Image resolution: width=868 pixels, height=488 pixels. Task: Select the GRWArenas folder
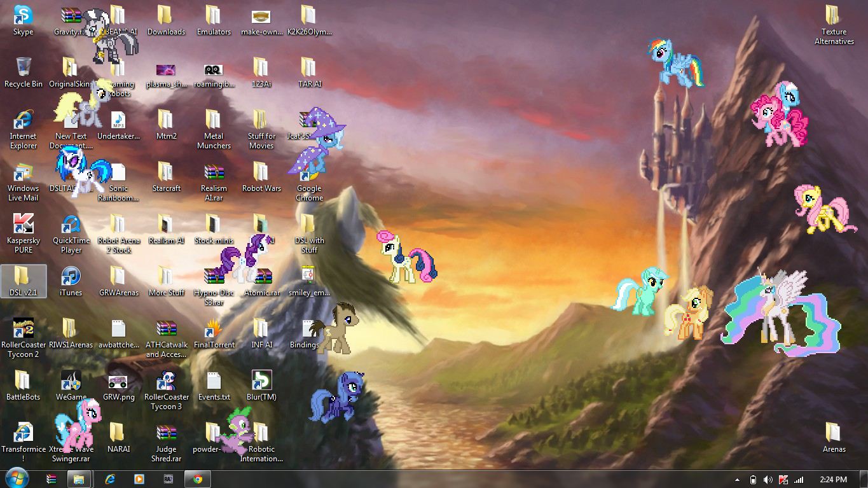click(118, 281)
